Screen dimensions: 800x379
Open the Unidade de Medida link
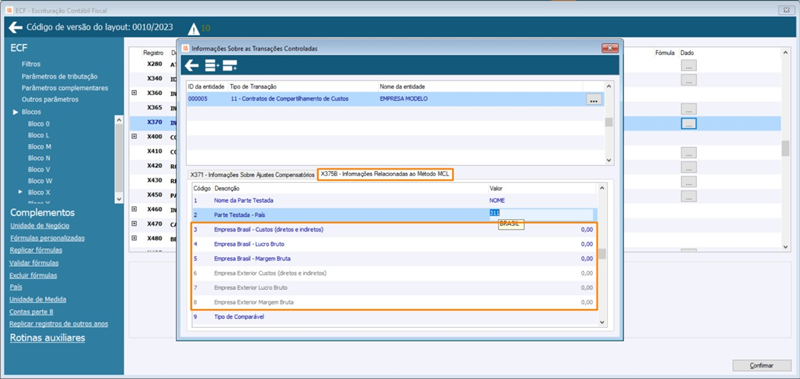point(38,299)
